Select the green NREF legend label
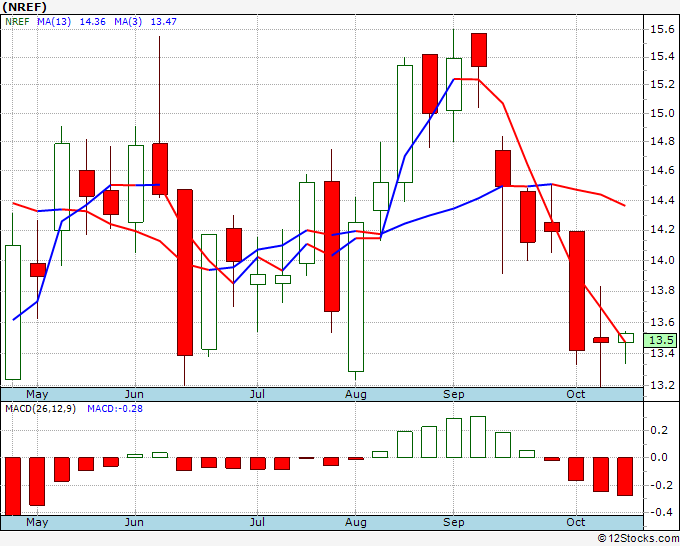Screen dimensions: 680x546 17,22
